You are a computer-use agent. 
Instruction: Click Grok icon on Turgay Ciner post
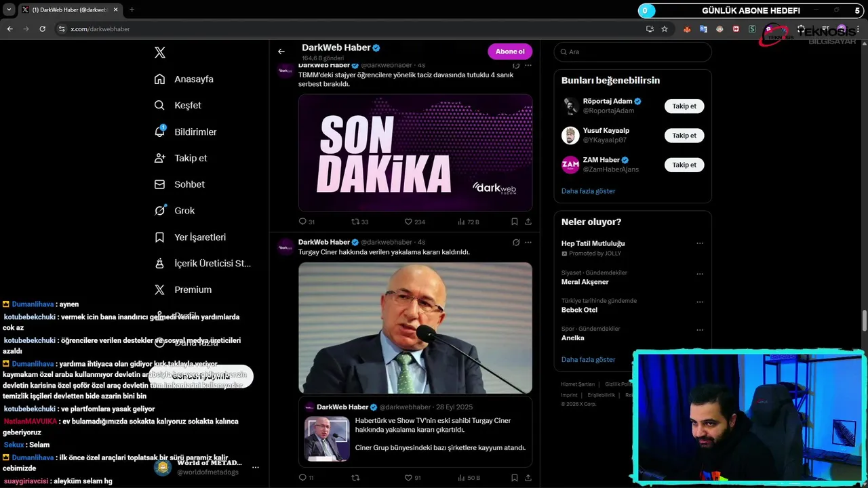516,242
